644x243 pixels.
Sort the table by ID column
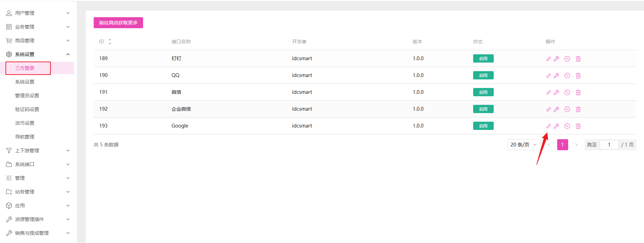pos(109,42)
